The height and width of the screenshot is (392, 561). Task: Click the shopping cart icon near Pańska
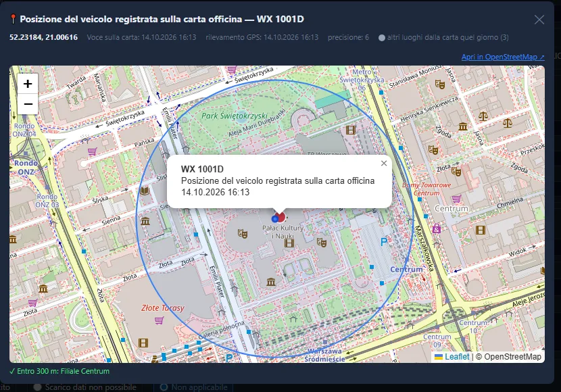(x=93, y=151)
